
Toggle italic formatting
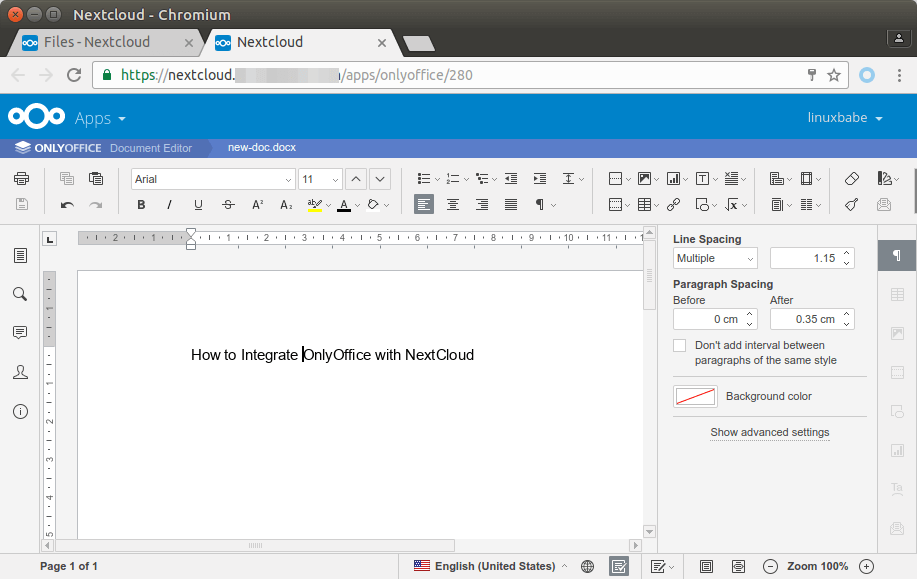click(x=168, y=205)
